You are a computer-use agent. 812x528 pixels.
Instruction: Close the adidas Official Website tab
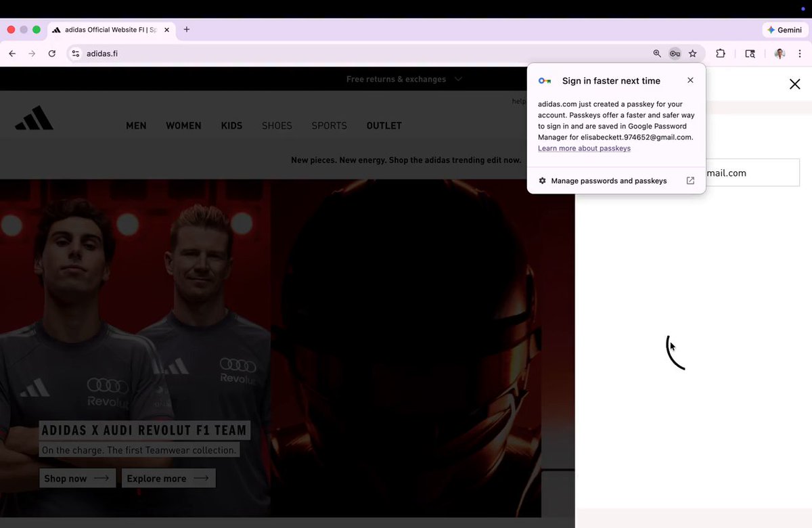[166, 30]
